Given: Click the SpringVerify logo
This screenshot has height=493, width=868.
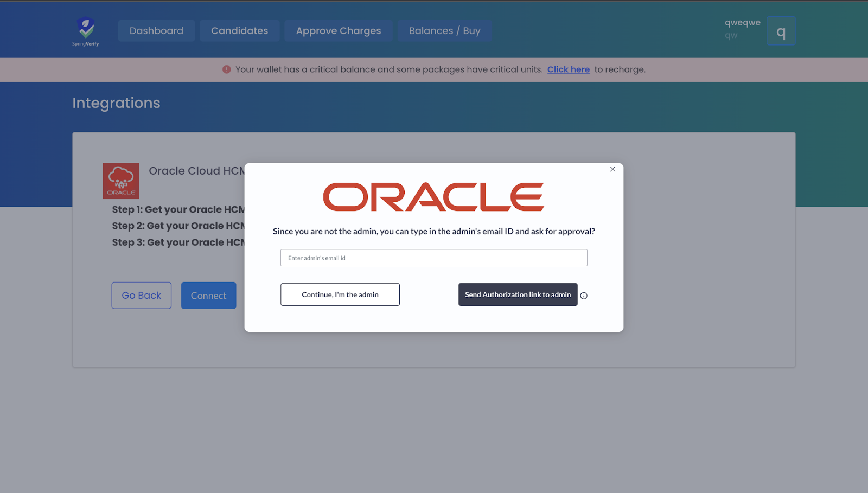Looking at the screenshot, I should coord(86,31).
